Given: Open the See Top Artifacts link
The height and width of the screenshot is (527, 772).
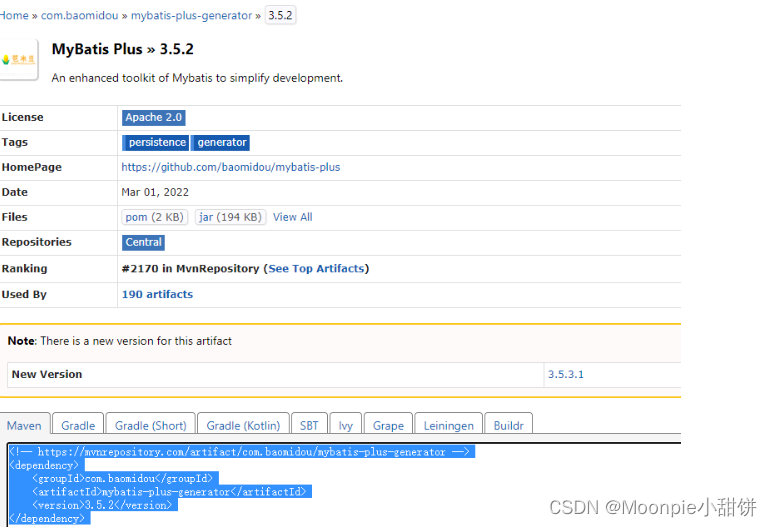Looking at the screenshot, I should (x=316, y=269).
